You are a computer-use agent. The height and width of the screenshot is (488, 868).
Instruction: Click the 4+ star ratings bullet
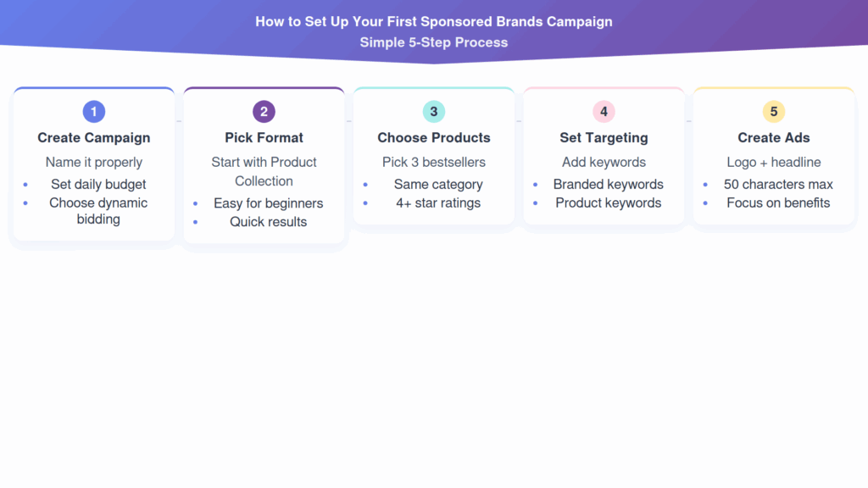[438, 202]
